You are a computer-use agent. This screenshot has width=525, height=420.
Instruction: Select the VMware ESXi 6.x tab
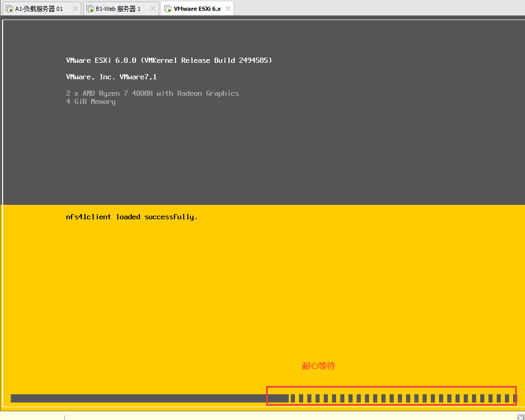point(197,9)
